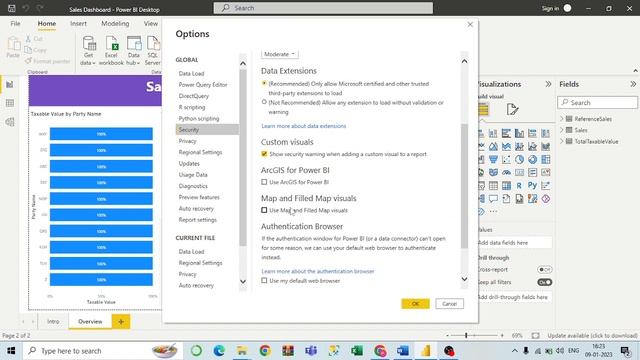Viewport: 640px width, 360px height.
Task: Open the Moderate level dropdown
Action: (x=280, y=54)
